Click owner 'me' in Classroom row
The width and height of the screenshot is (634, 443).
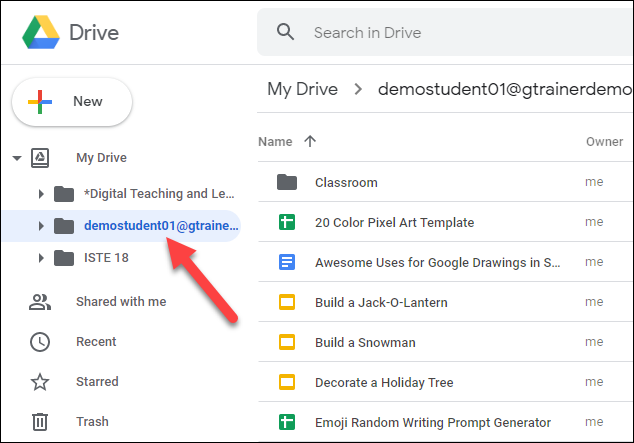click(x=594, y=182)
